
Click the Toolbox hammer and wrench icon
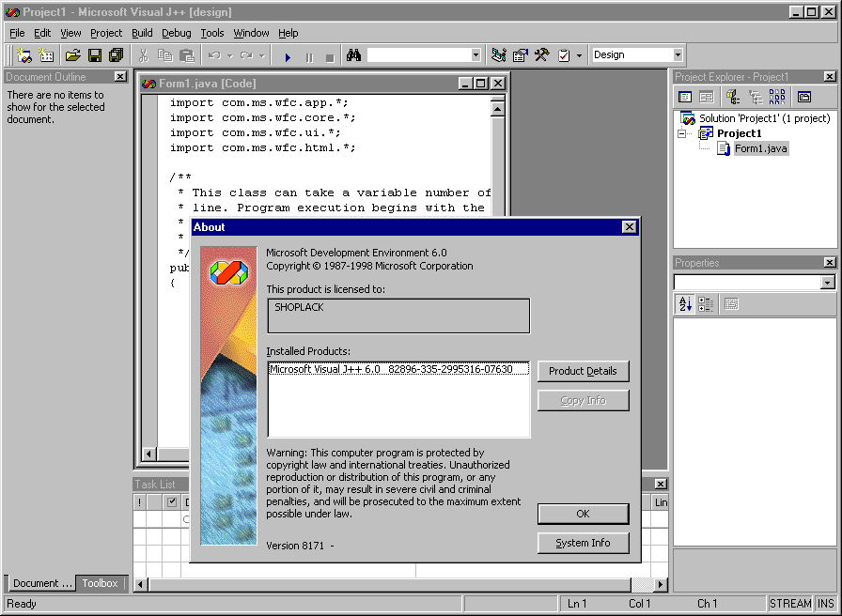(542, 55)
